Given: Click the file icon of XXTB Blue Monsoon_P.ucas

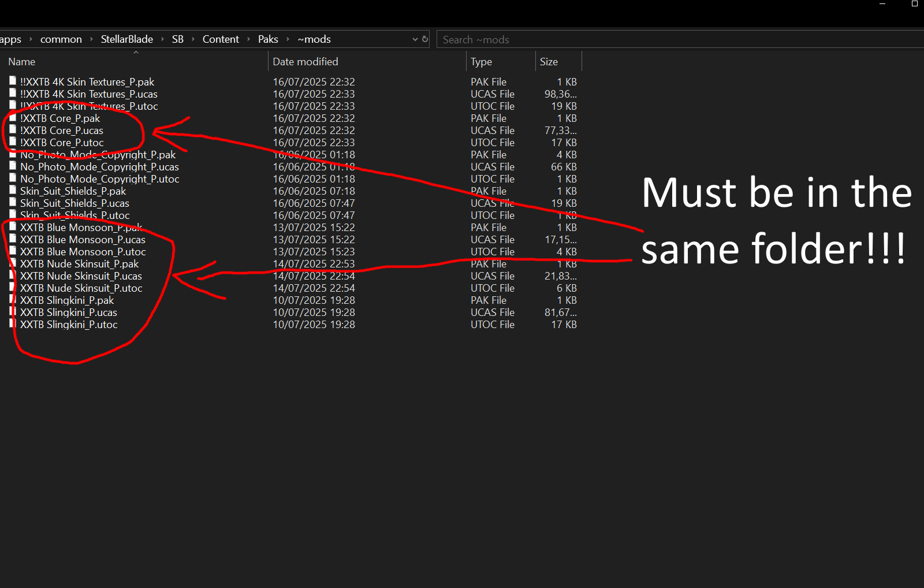Looking at the screenshot, I should point(13,239).
